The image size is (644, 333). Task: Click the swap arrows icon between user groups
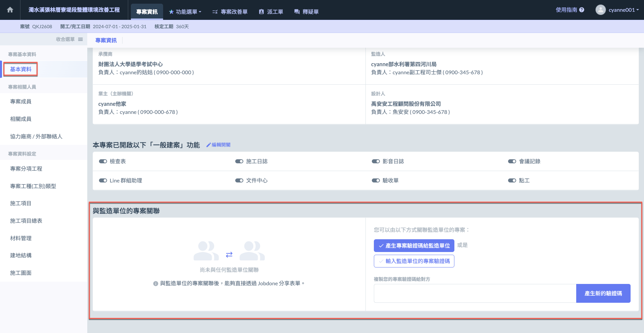click(x=229, y=255)
